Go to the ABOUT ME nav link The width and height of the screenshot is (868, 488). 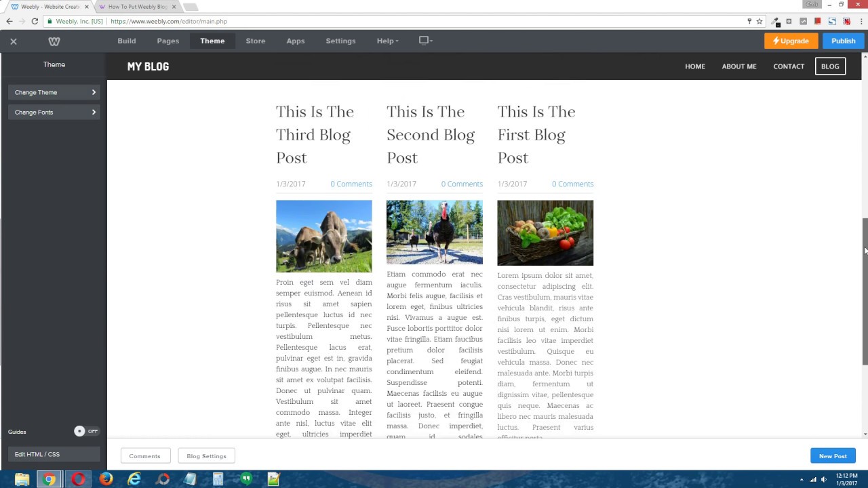739,66
